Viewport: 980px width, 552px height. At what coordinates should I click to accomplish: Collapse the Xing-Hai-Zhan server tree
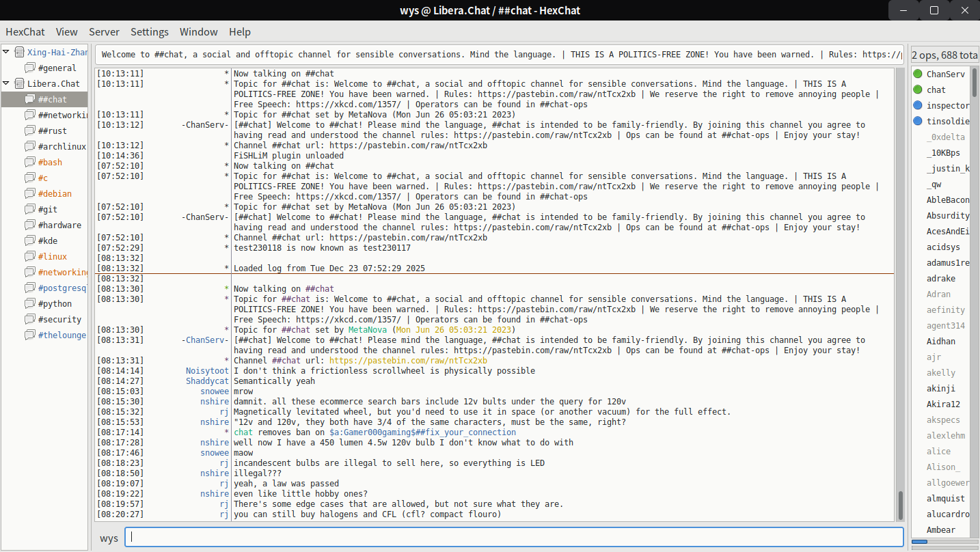point(6,52)
